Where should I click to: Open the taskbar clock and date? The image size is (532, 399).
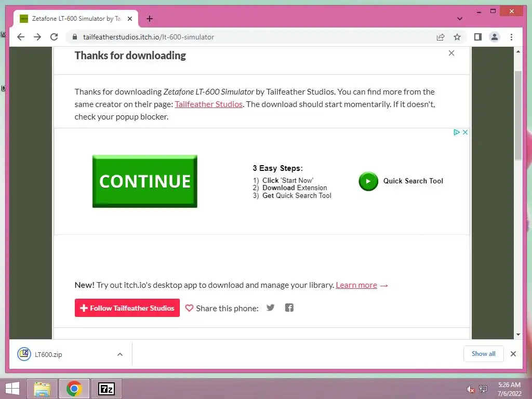(x=509, y=389)
